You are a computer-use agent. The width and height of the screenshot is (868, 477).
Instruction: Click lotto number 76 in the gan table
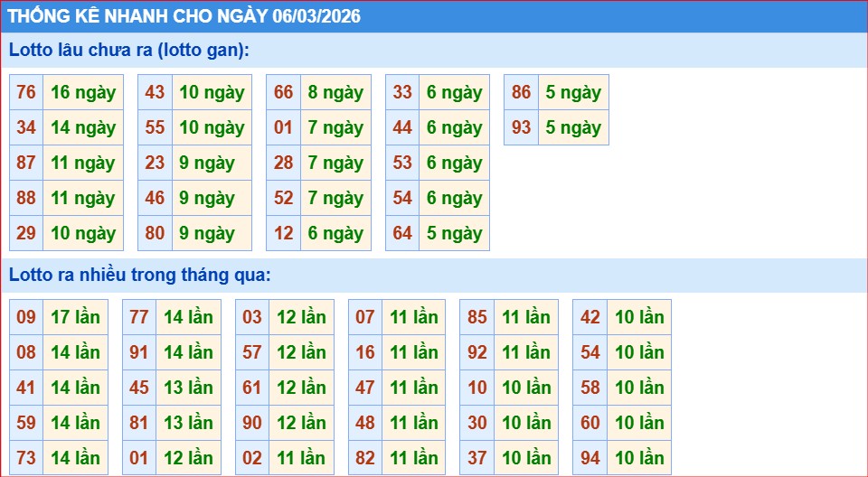pyautogui.click(x=26, y=92)
